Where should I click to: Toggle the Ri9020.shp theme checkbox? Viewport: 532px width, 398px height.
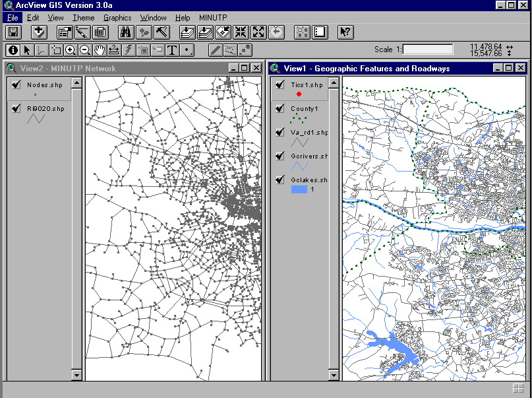[x=16, y=108]
